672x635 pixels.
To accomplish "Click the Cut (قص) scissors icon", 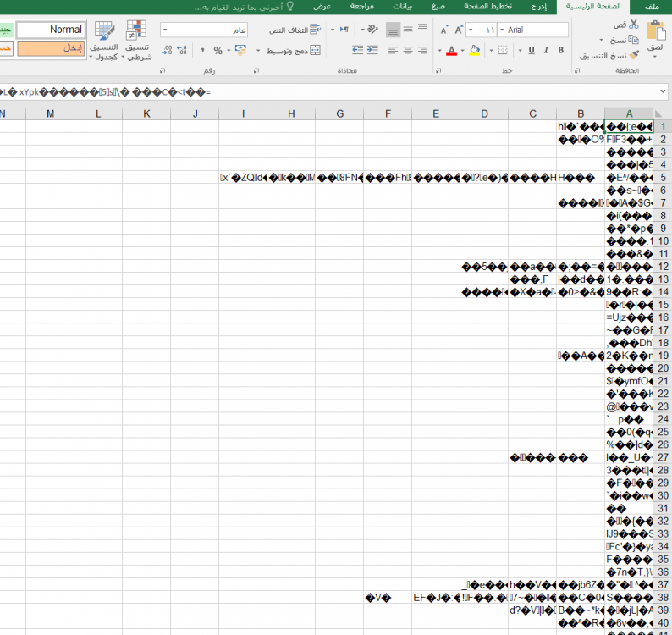I will tap(633, 25).
